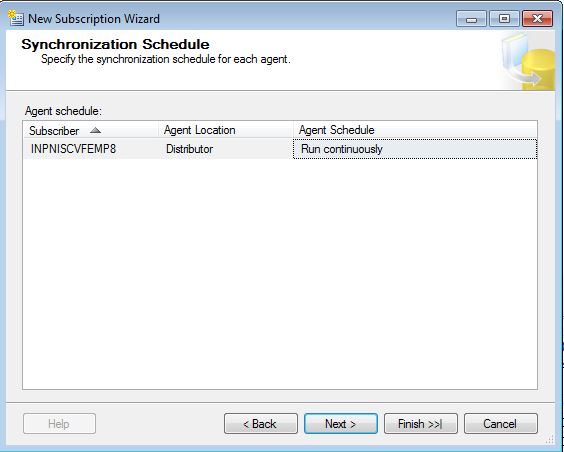Click the sort arrow beside Subscriber
564x452 pixels.
tap(95, 130)
